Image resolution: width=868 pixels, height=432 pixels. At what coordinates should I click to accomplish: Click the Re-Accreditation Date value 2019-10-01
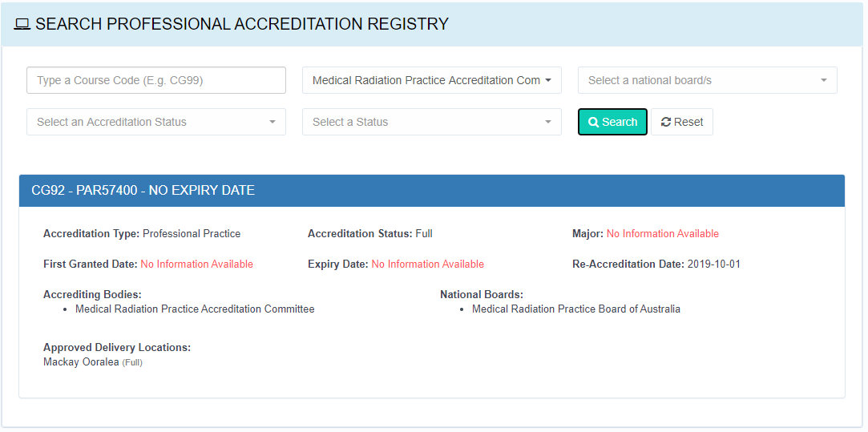coord(713,264)
